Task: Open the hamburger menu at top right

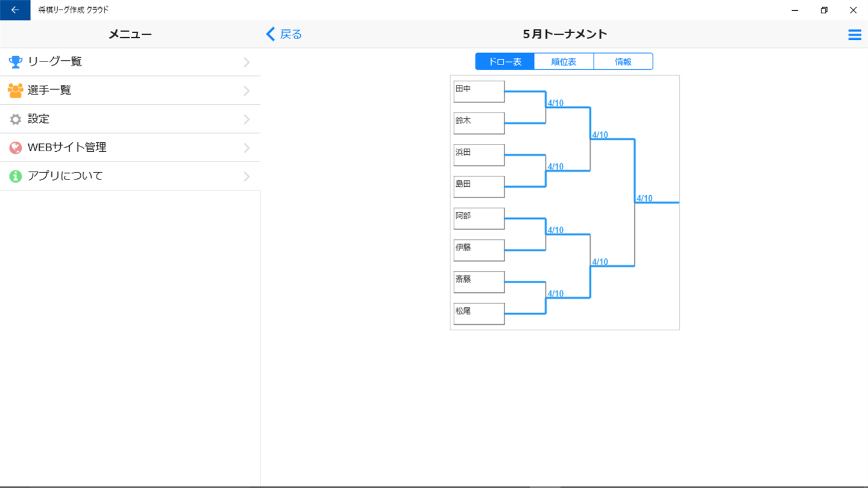Action: pos(854,35)
